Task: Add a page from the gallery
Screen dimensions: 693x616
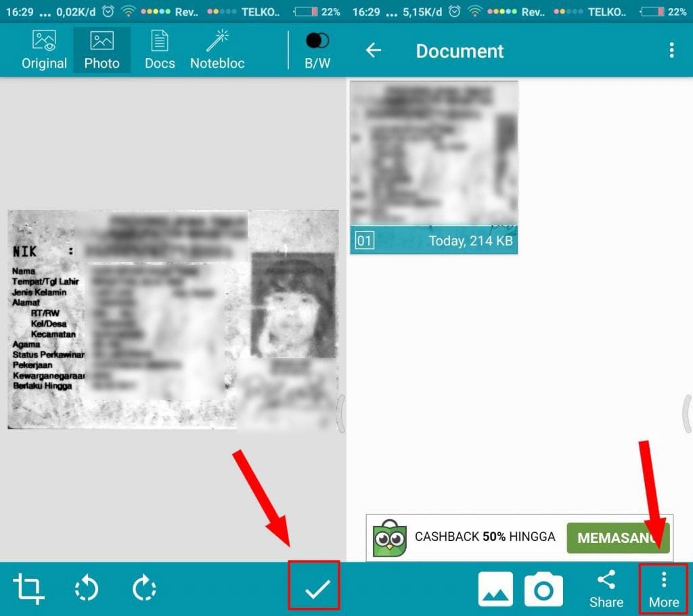Action: (x=495, y=588)
